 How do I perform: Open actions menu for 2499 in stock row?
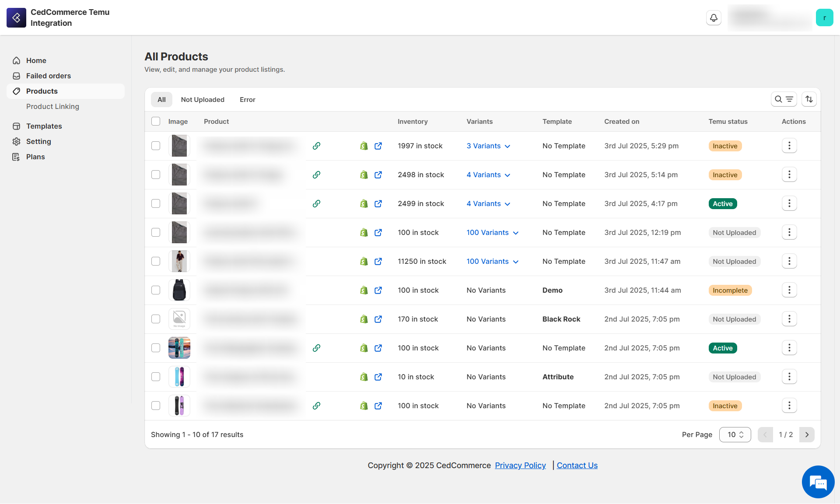click(789, 203)
